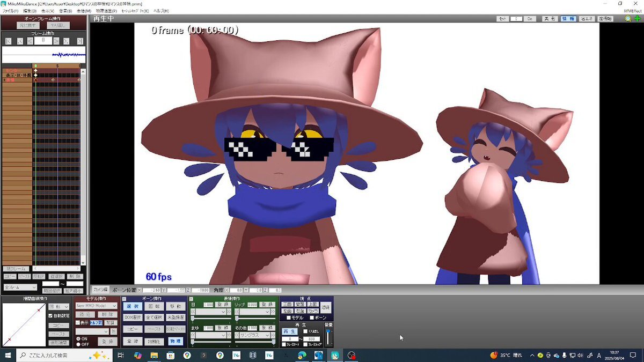Screen dimensions: 644x362
Task: Collapse the bone operation panel (minus icon)
Action: click(x=125, y=299)
